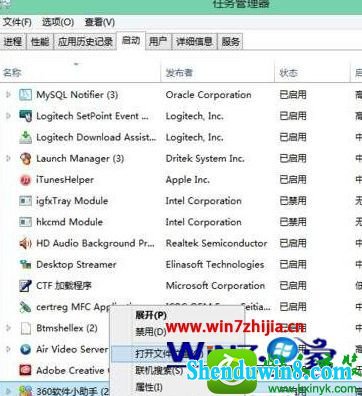Expand the Air Video Server group
Screen dimensions: 362x396
point(8,349)
